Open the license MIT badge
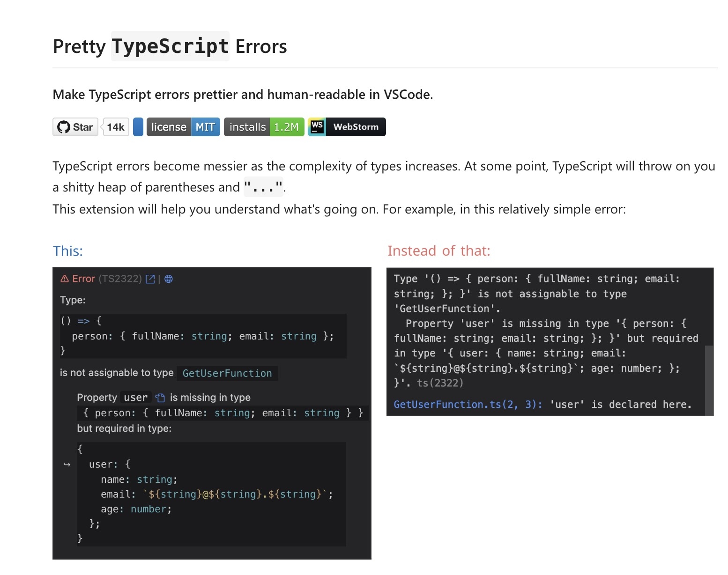728x575 pixels. pos(183,127)
